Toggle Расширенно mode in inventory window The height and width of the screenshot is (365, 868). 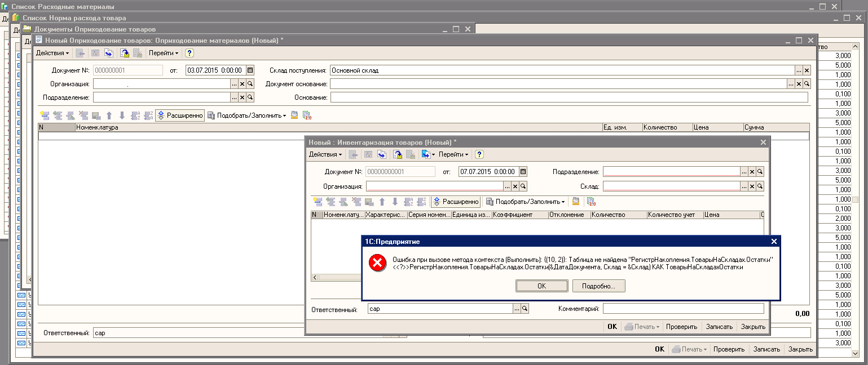(456, 202)
